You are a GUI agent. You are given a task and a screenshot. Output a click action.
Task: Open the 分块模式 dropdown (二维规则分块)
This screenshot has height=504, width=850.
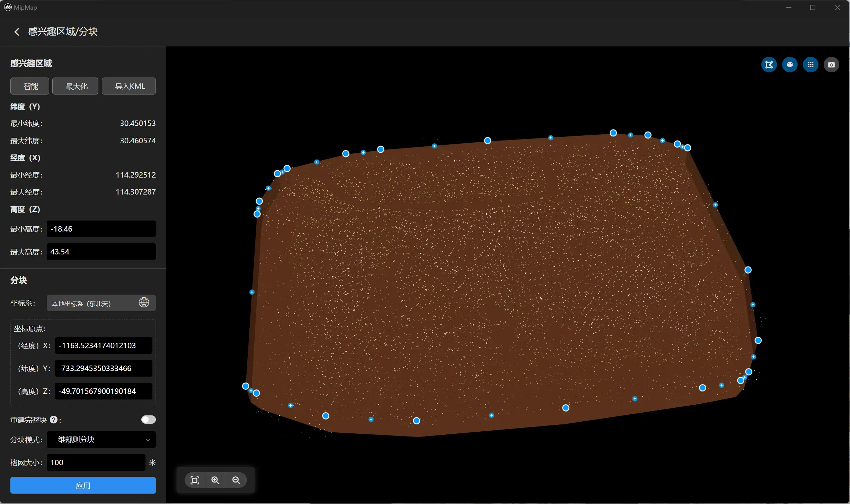[x=101, y=439]
